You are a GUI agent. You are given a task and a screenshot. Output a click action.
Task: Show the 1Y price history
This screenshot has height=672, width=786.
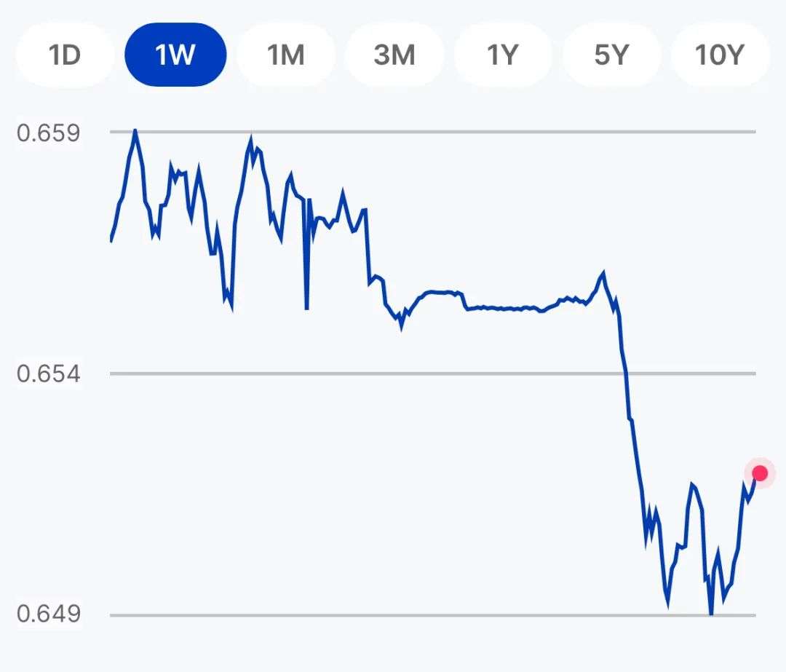pos(503,55)
